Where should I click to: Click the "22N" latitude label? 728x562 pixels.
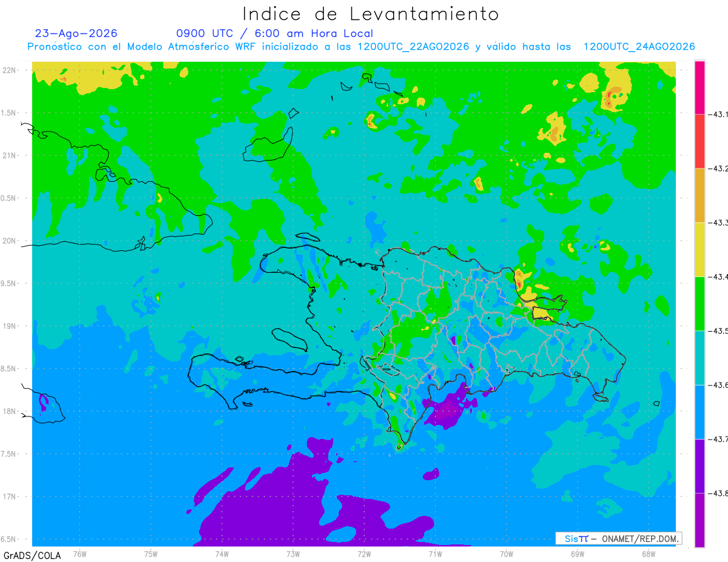coord(10,70)
